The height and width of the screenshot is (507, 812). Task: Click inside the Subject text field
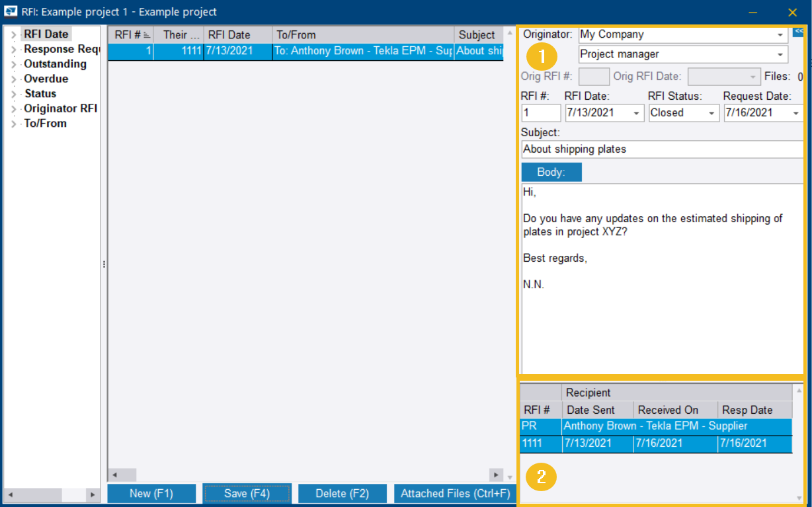pyautogui.click(x=661, y=149)
